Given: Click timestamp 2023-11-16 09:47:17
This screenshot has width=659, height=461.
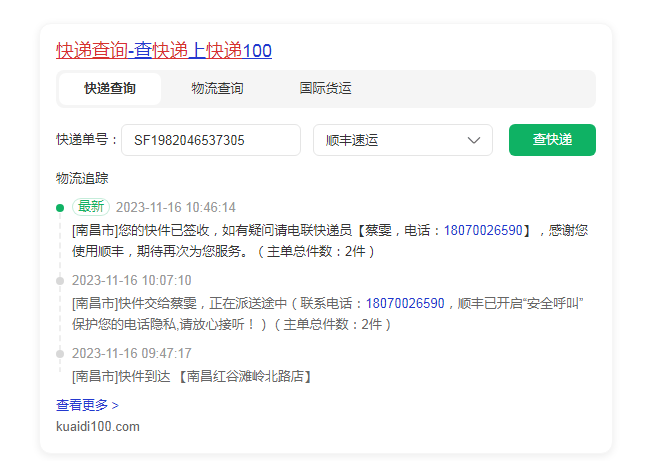Looking at the screenshot, I should [132, 353].
